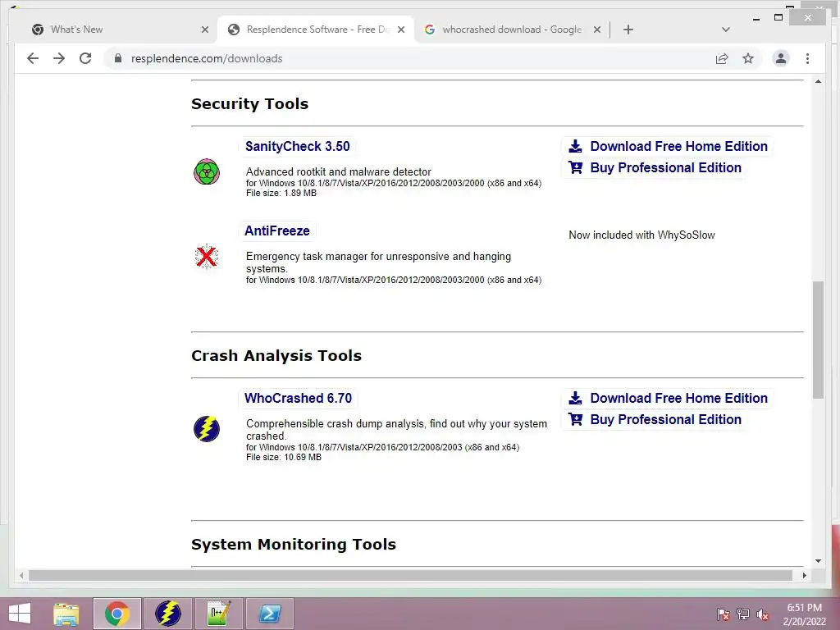Click cart icon beside SanityCheck Professional Edition
The image size is (840, 630).
tap(575, 167)
